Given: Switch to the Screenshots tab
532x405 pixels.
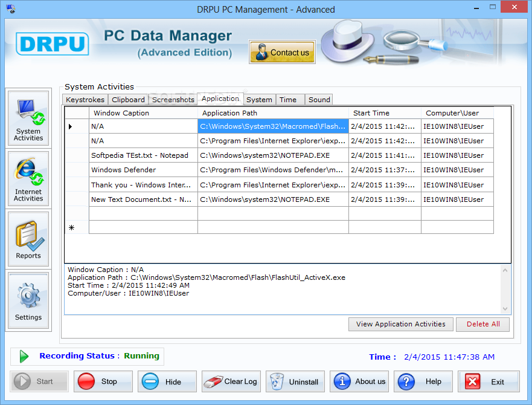Looking at the screenshot, I should [173, 100].
